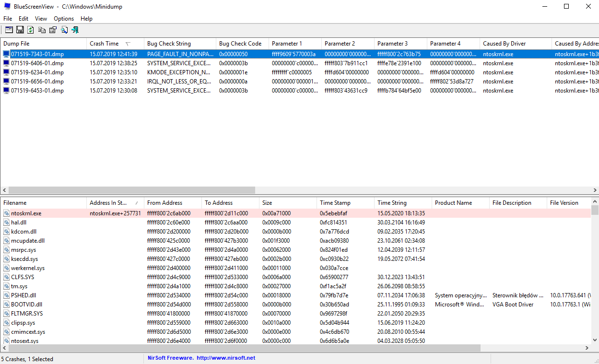The image size is (599, 364).
Task: Click the Copy Selected Items icon
Action: coord(42,30)
